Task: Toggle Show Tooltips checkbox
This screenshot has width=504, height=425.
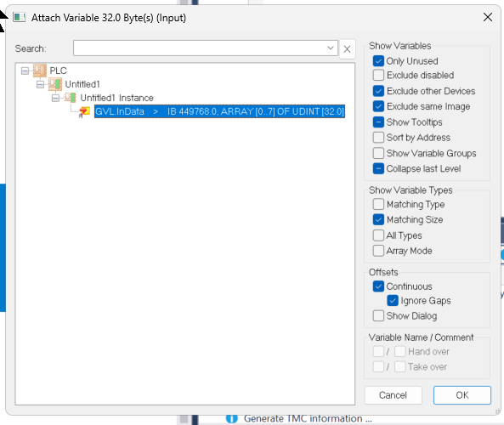Action: coord(378,122)
